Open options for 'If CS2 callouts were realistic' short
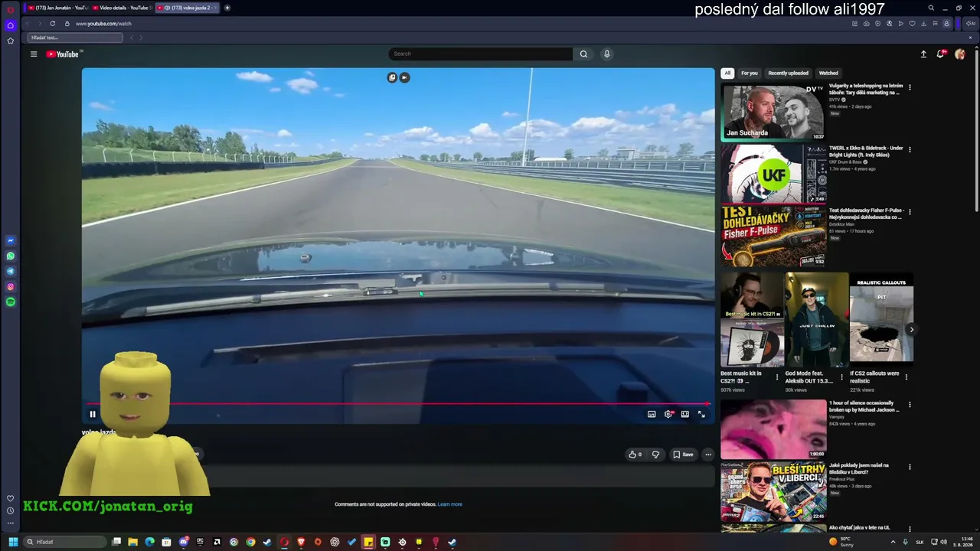The height and width of the screenshot is (551, 980). click(x=906, y=377)
